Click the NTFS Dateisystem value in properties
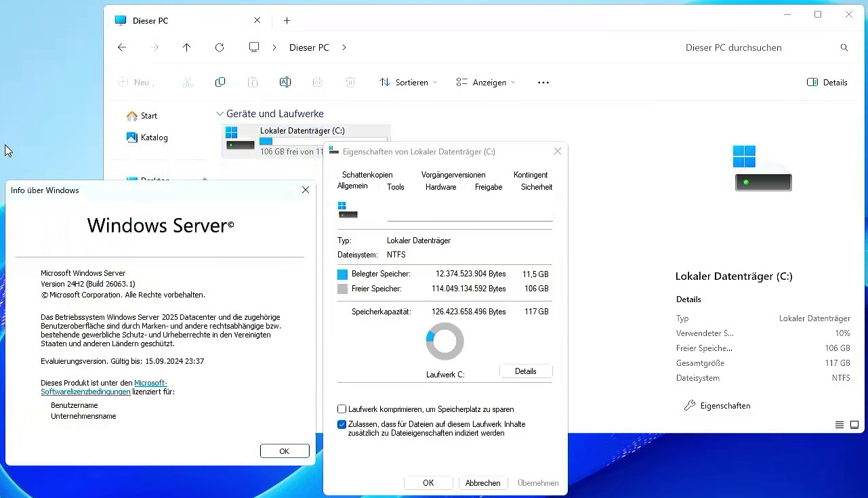This screenshot has height=498, width=868. pos(396,255)
